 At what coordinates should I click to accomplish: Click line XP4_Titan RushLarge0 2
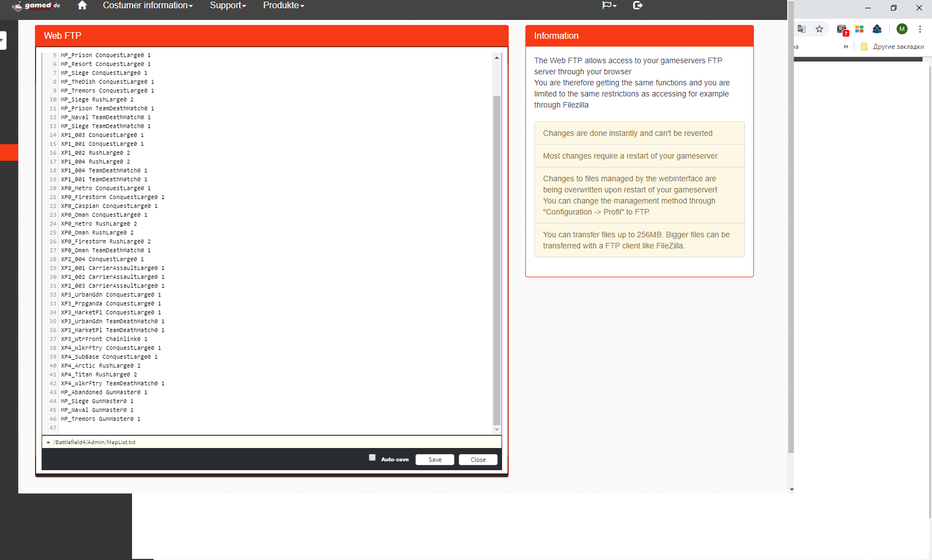pyautogui.click(x=99, y=375)
